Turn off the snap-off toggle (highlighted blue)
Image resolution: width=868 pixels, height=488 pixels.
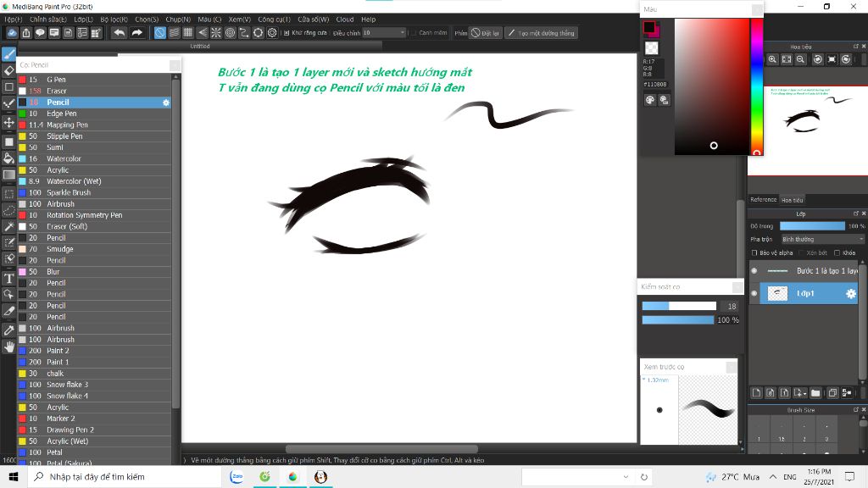[x=159, y=33]
